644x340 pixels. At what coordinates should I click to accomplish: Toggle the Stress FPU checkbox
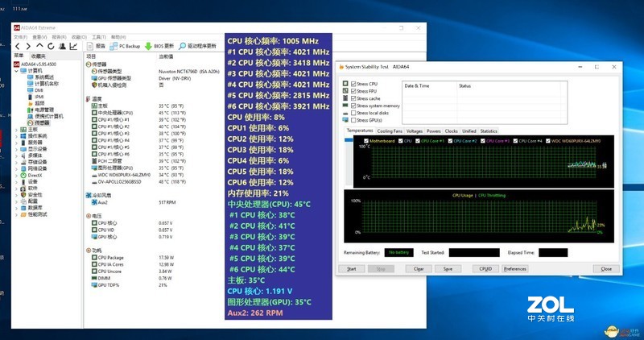pos(353,91)
